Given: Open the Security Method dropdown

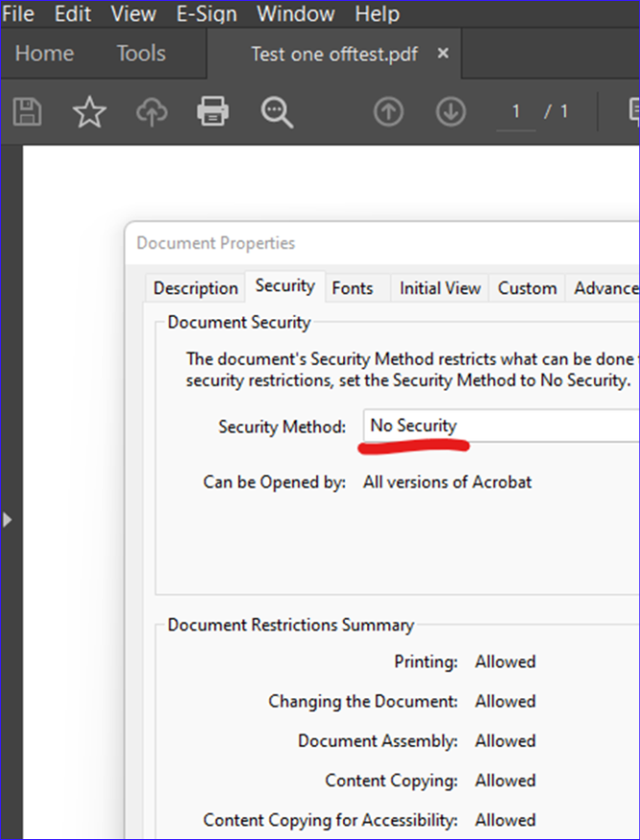Looking at the screenshot, I should pyautogui.click(x=501, y=425).
